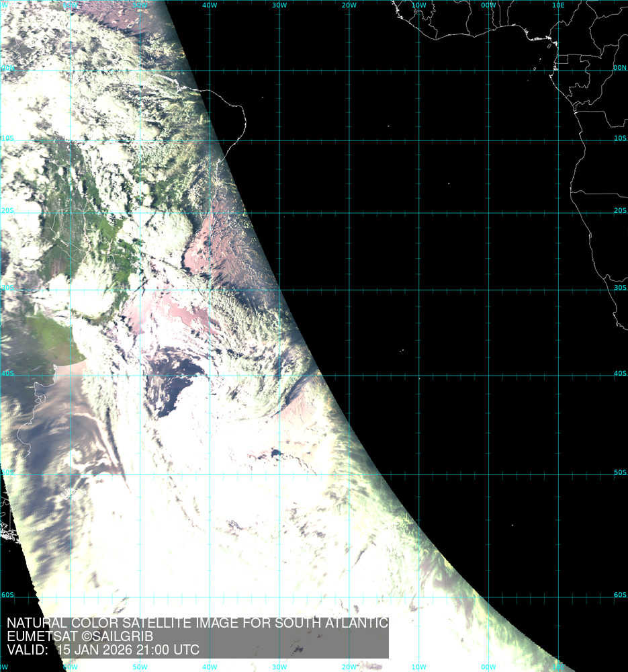The height and width of the screenshot is (672, 628).
Task: Click the 10E longitude label at top edge
Action: tap(557, 5)
